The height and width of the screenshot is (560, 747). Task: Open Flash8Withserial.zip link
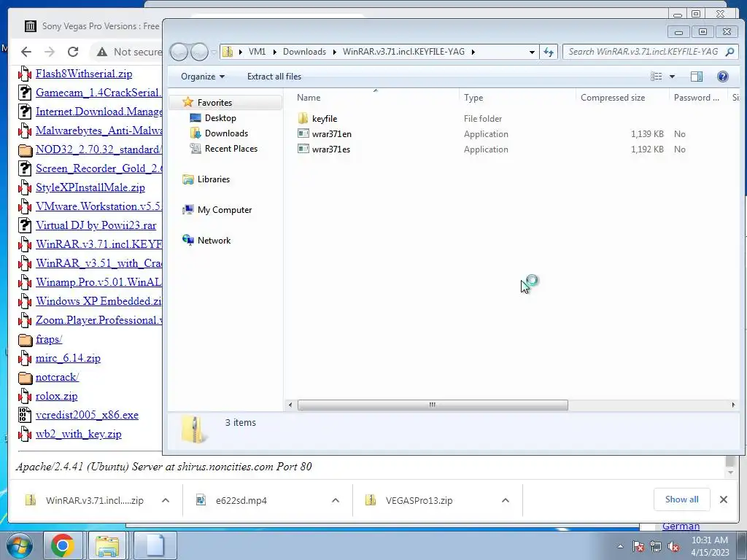(84, 74)
